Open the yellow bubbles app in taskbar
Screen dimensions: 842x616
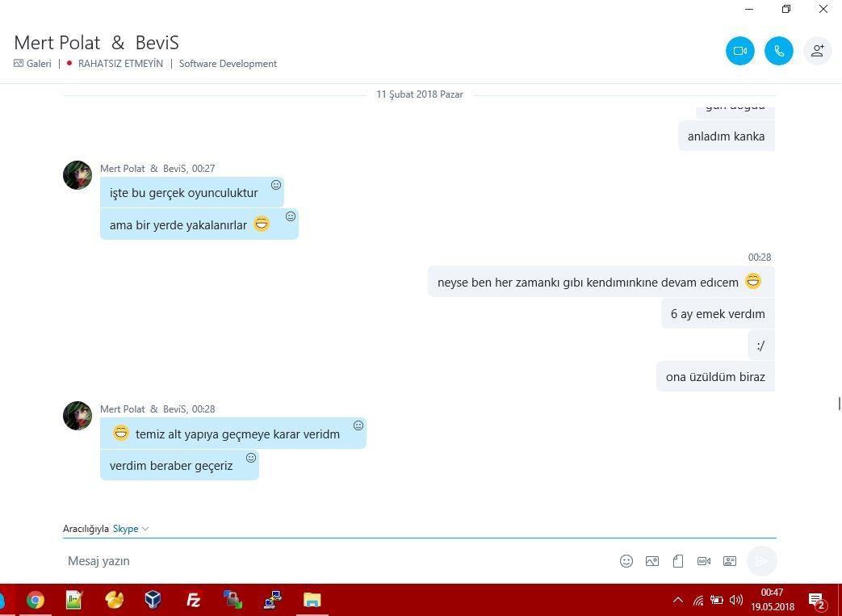point(114,600)
